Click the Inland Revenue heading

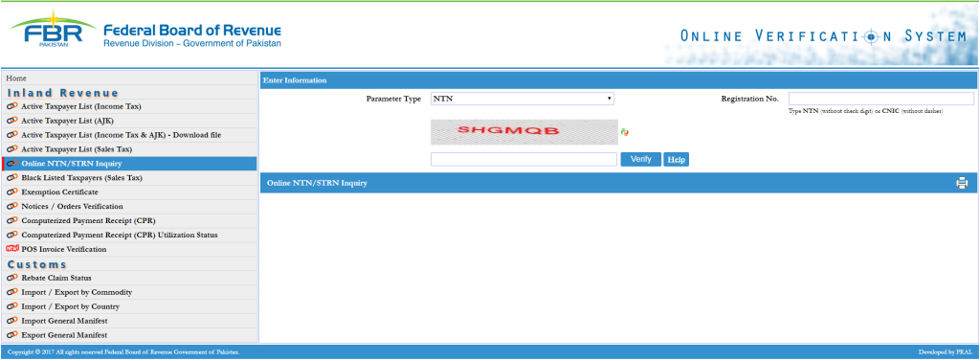(62, 93)
